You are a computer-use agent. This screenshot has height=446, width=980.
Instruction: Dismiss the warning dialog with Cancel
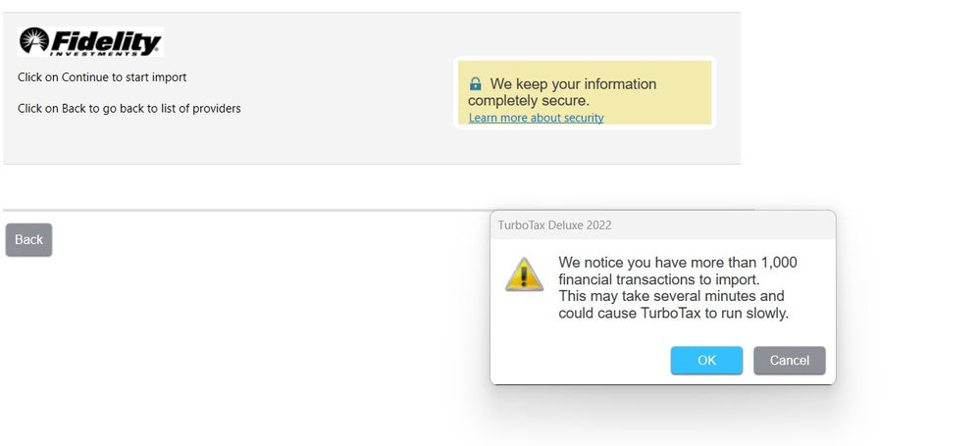(790, 361)
